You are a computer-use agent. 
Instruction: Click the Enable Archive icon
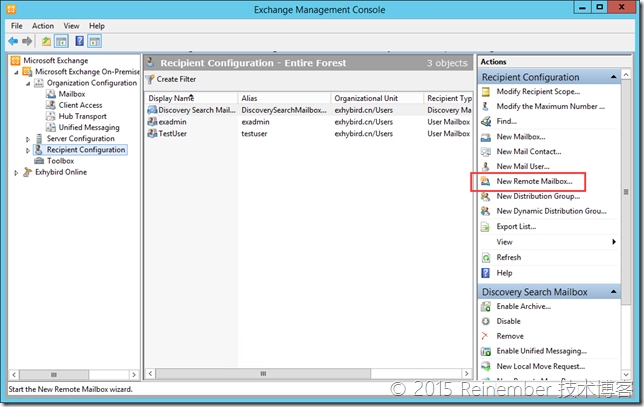tap(486, 306)
